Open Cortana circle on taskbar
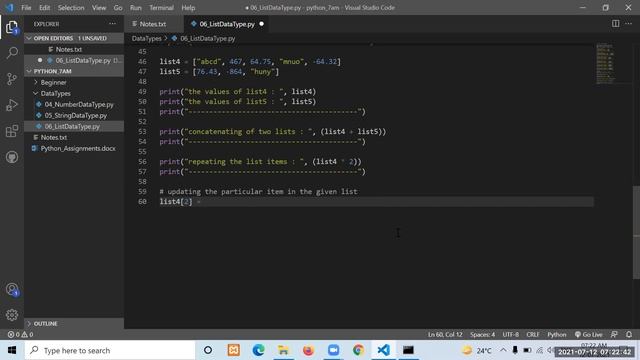 pos(208,350)
